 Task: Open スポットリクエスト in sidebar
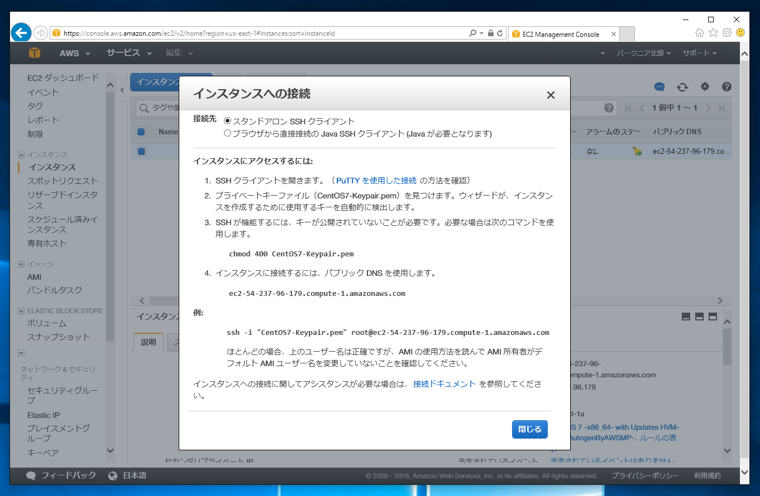point(63,181)
